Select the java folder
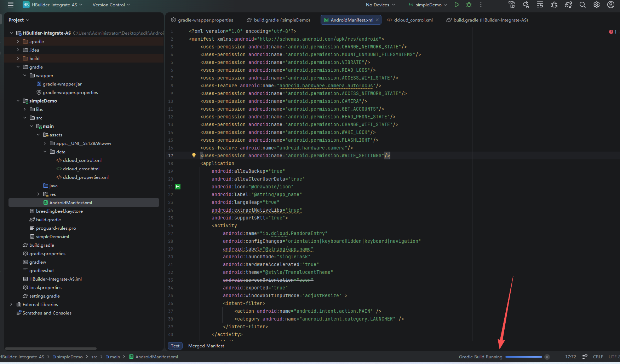Image resolution: width=620 pixels, height=364 pixels. (50, 186)
